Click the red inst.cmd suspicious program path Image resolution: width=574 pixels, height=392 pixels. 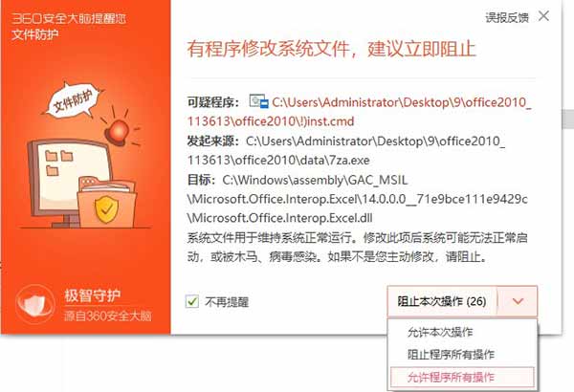tap(359, 112)
